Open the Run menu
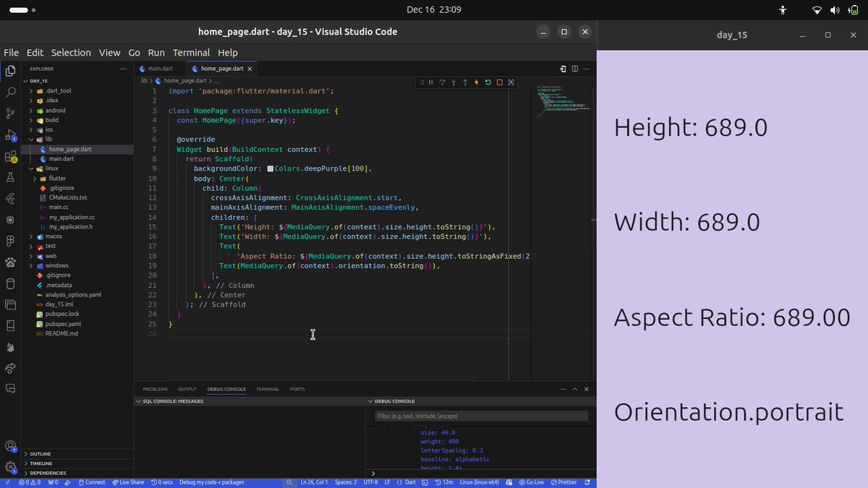 point(156,52)
